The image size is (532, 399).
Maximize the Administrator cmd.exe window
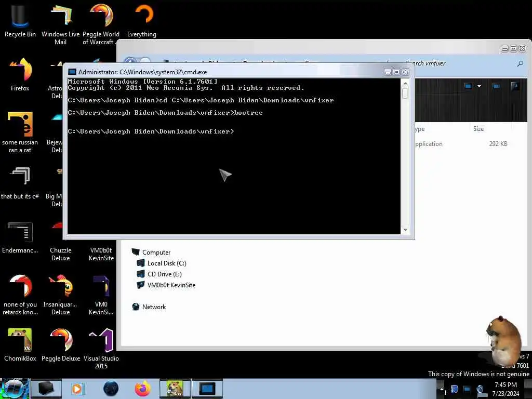click(396, 72)
